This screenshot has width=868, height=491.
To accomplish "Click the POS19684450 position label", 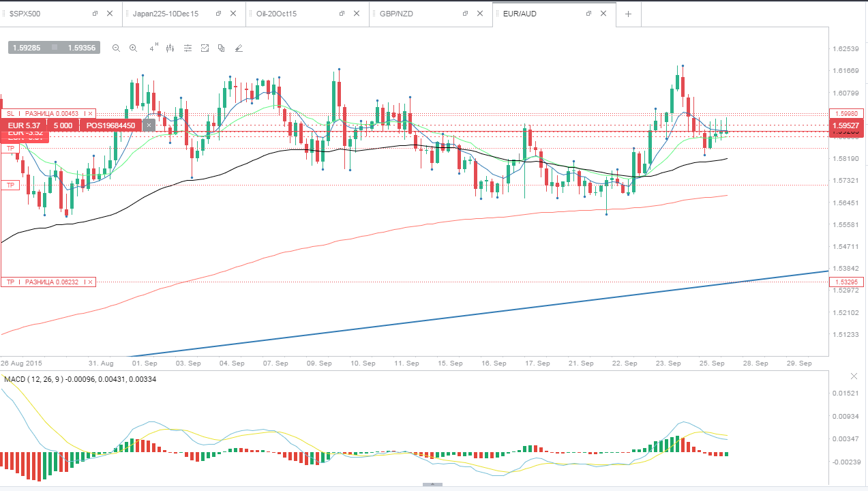I will point(110,125).
